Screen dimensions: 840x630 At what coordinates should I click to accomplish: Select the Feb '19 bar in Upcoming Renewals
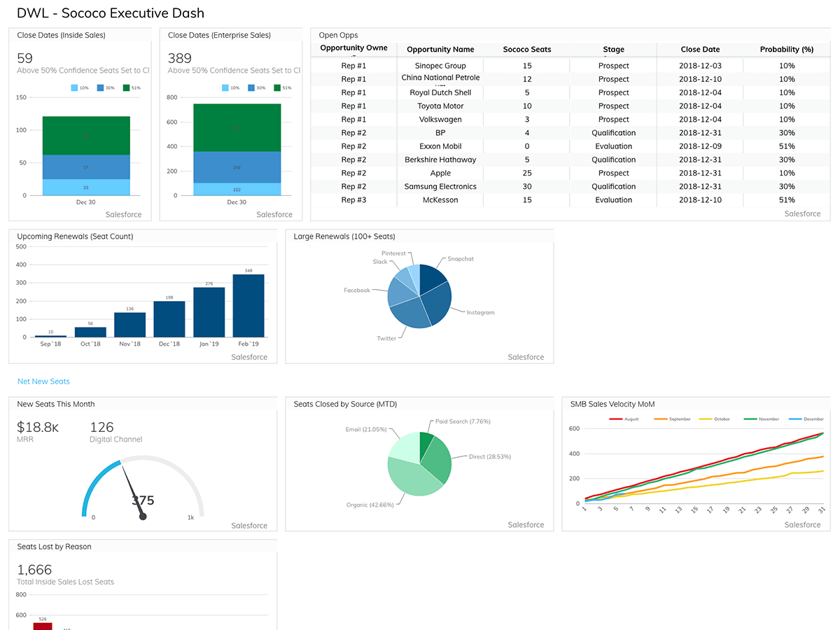pyautogui.click(x=248, y=306)
